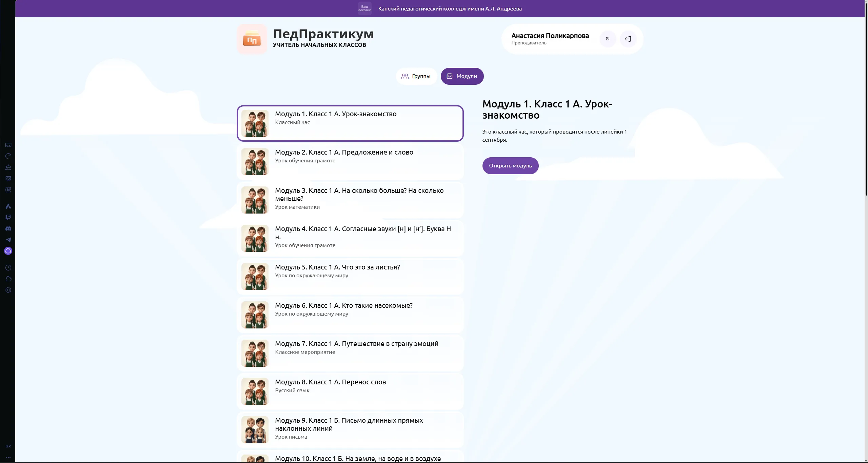868x463 pixels.
Task: Open Extensions puzzle-piece icon in sidebar
Action: [x=8, y=279]
